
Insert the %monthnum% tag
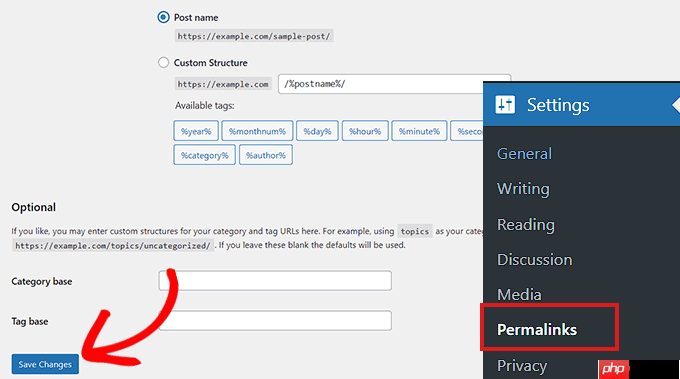tap(257, 131)
